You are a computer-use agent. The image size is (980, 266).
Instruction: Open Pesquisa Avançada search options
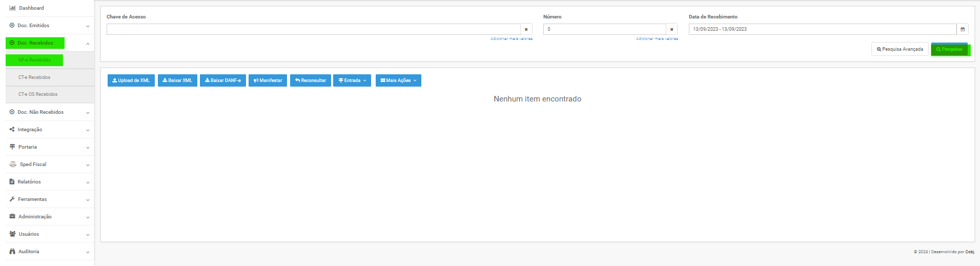pyautogui.click(x=900, y=49)
